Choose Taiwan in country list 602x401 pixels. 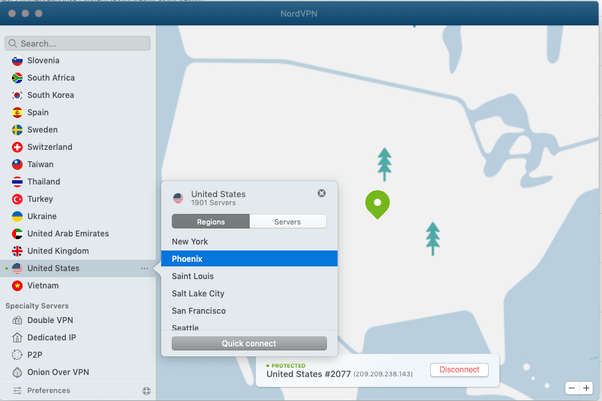(78, 164)
